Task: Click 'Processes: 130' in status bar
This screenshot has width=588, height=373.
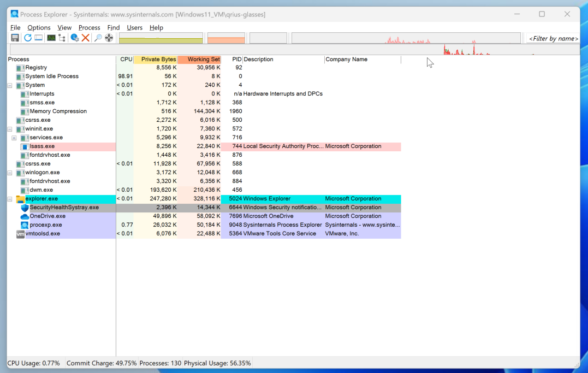Action: click(160, 363)
